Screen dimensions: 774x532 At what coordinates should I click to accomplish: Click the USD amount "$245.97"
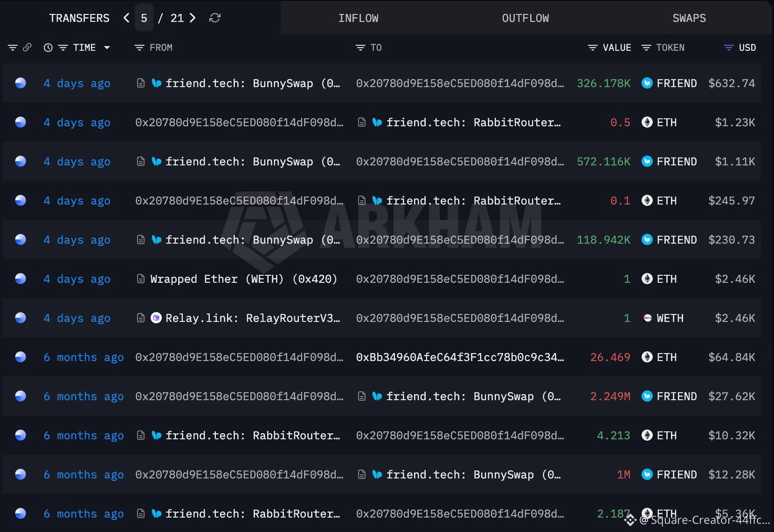[732, 200]
